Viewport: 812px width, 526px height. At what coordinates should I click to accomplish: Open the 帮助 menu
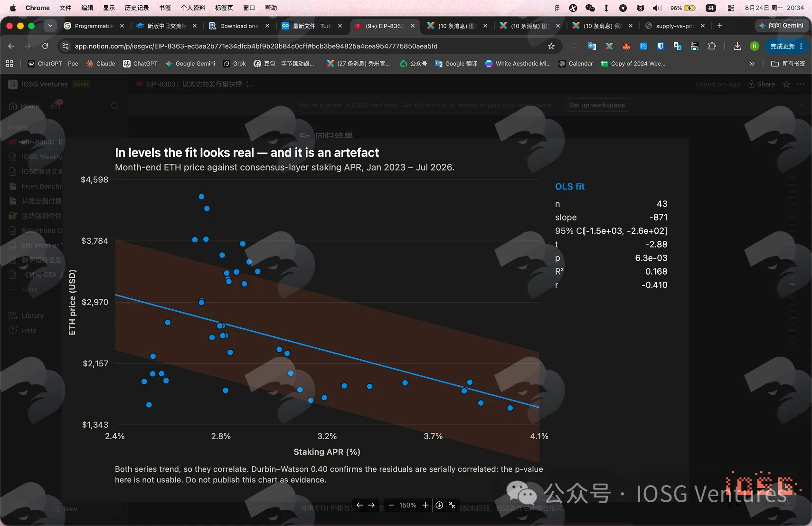tap(271, 8)
